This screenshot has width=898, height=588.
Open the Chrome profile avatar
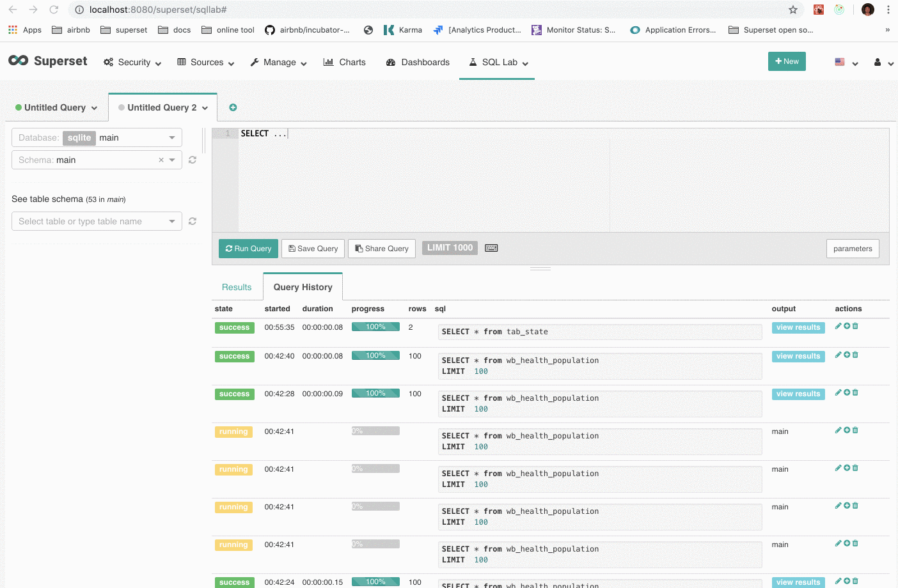tap(868, 10)
